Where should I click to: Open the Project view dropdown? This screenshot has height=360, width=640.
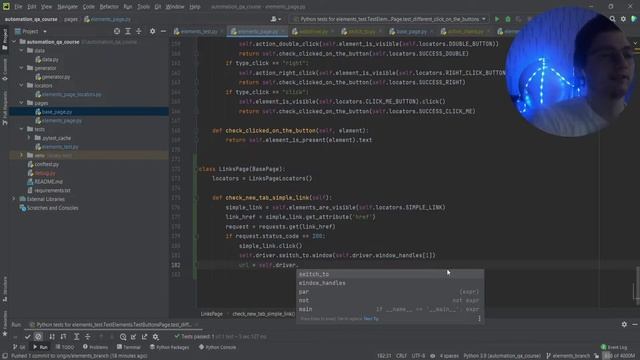click(x=45, y=31)
